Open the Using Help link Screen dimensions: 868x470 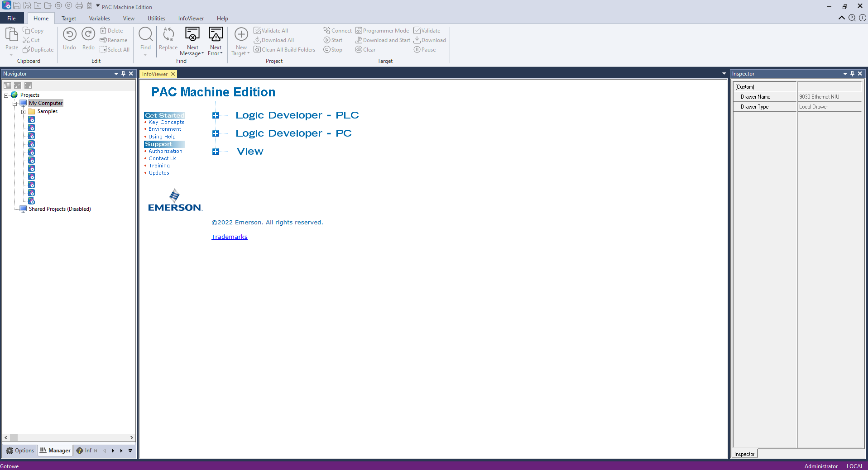(x=162, y=137)
